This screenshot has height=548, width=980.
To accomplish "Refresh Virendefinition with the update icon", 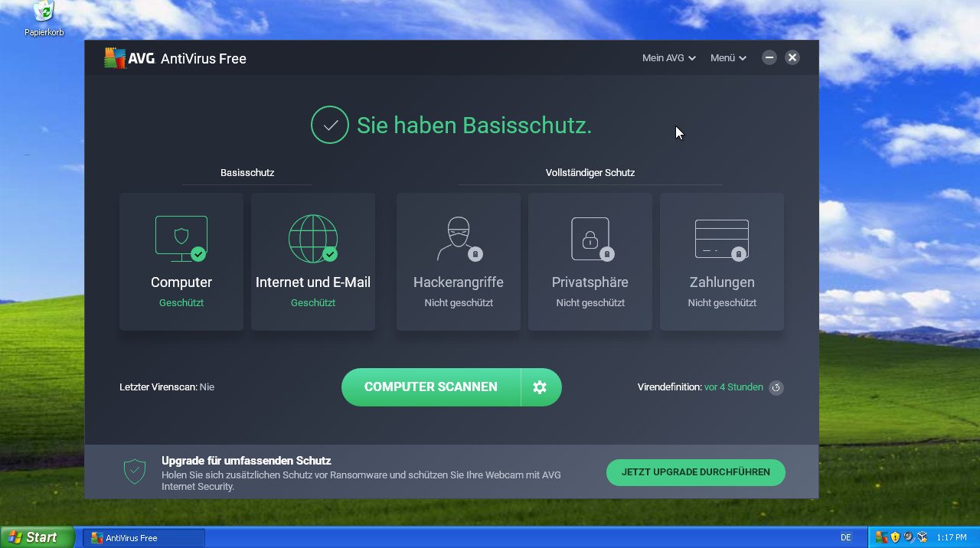I will point(776,387).
